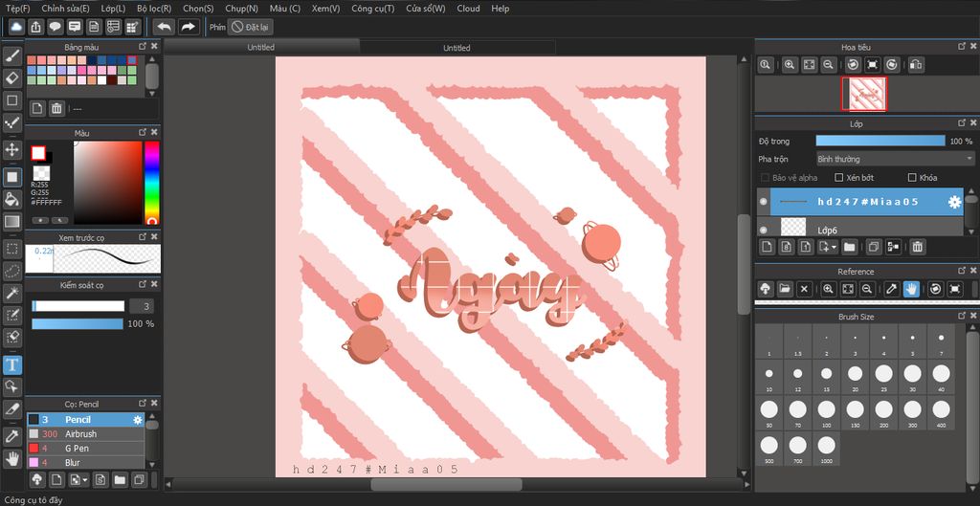The height and width of the screenshot is (506, 980).
Task: Select the Brush tool in left toolbar
Action: click(11, 56)
